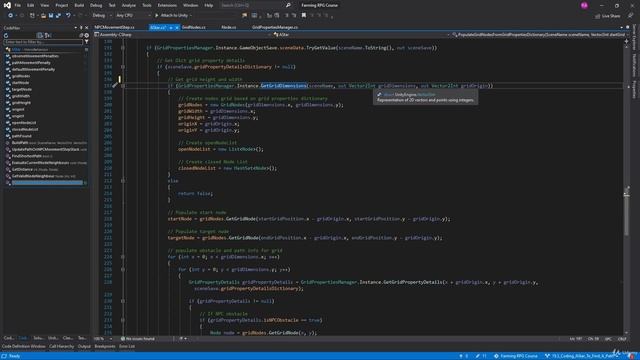Open the user account avatar
This screenshot has width=640, height=360.
584,5
